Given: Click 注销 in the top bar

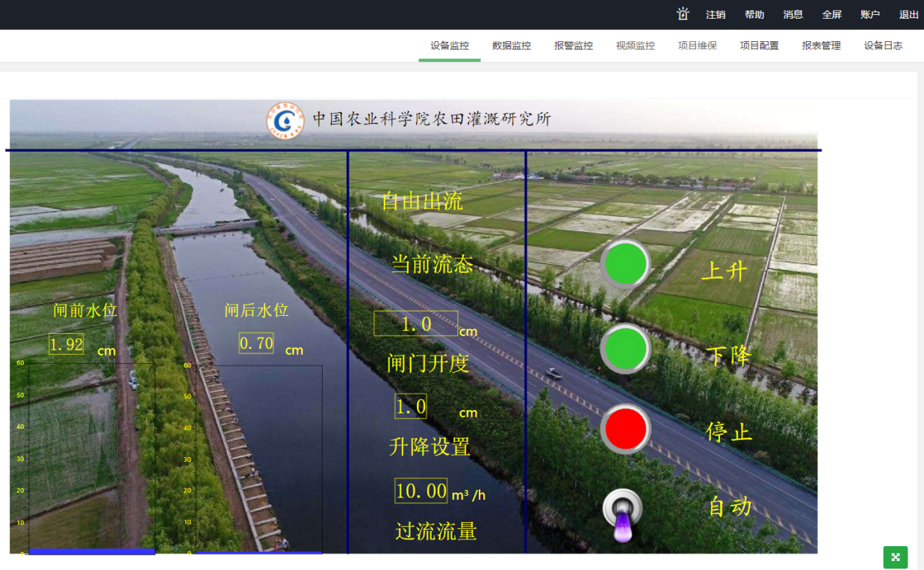Looking at the screenshot, I should coord(716,15).
